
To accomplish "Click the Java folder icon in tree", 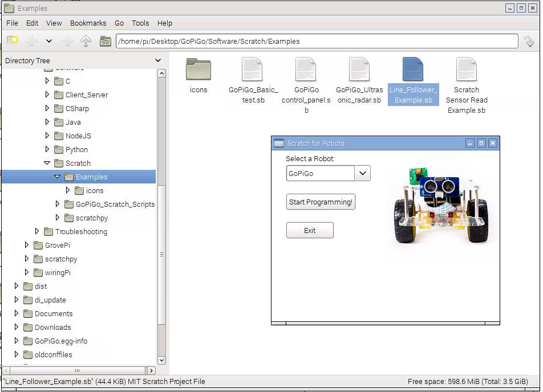I will (x=59, y=122).
